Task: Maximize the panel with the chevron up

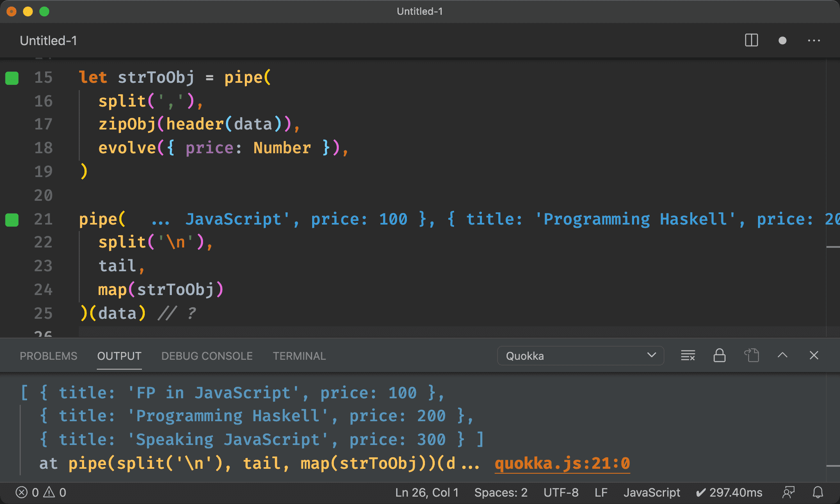Action: (783, 355)
